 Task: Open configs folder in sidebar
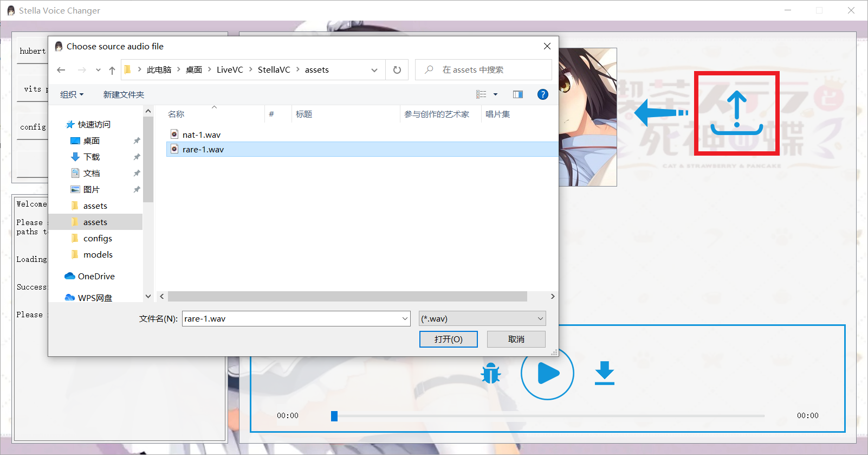coord(98,238)
